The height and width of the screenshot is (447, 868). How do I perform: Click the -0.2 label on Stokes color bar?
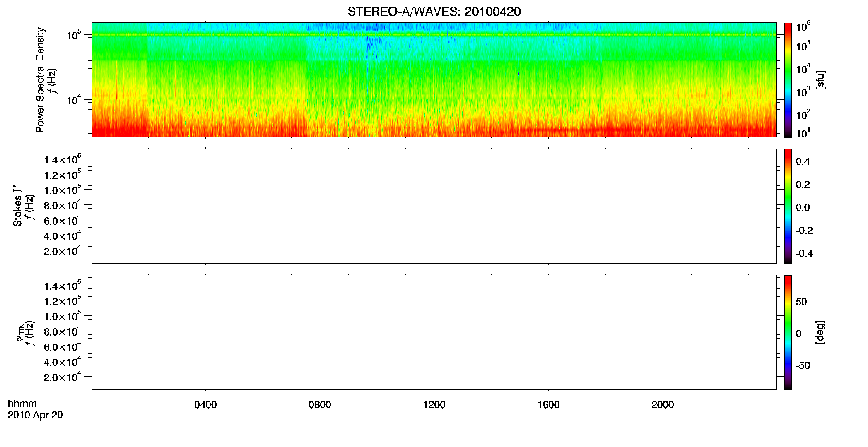[x=804, y=231]
